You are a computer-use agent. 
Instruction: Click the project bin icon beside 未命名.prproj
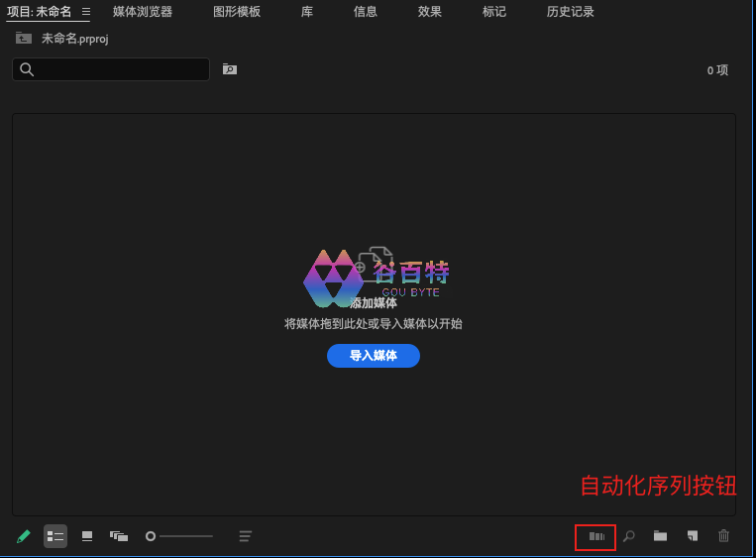[x=24, y=39]
